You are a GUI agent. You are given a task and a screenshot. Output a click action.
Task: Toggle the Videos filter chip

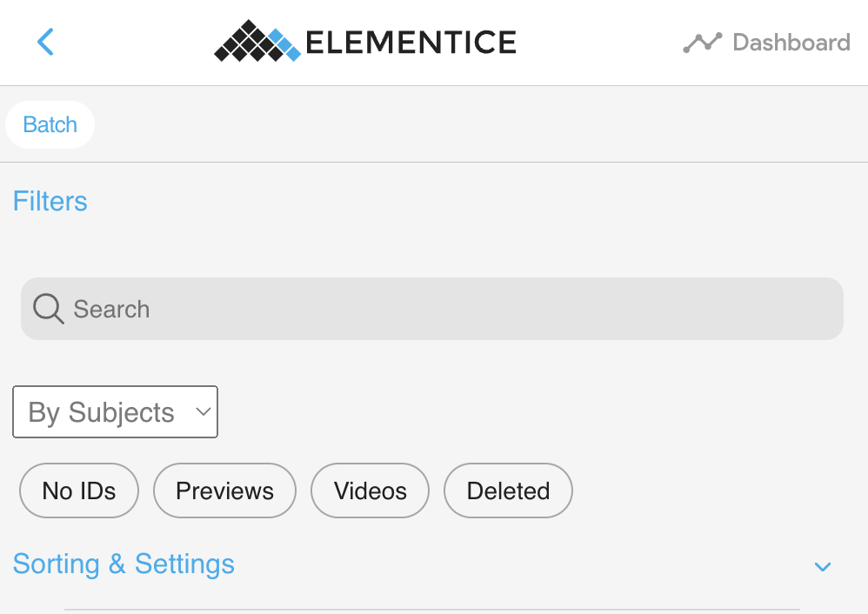[x=370, y=491]
